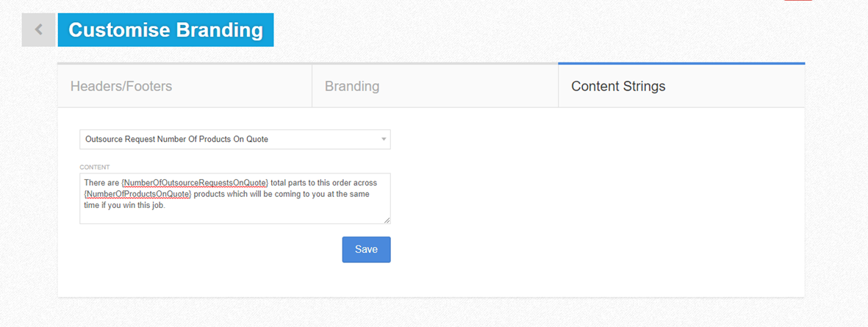Click the red bar at top edge
Screen dimensions: 868x327
[798, 1]
